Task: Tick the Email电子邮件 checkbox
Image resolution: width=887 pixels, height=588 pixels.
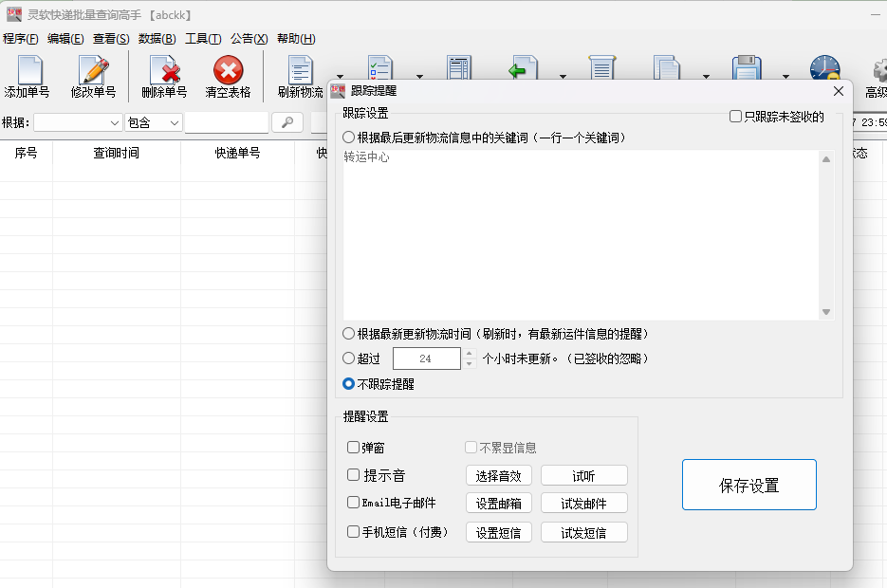Action: click(353, 503)
